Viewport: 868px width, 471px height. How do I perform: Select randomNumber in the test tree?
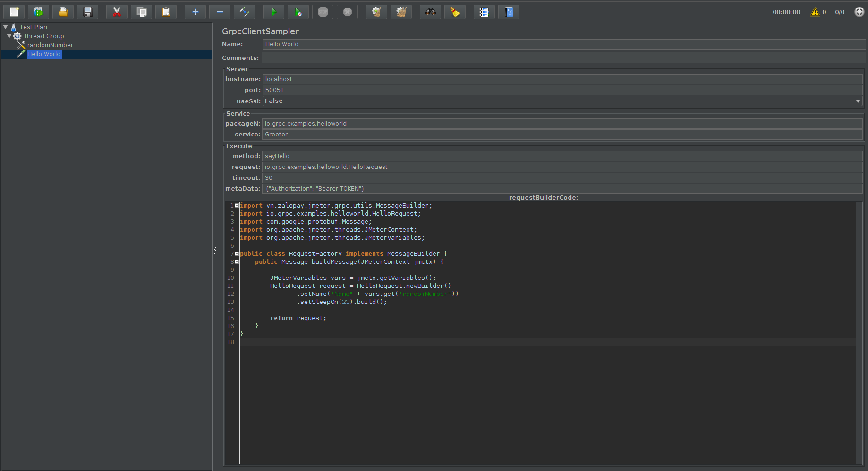50,45
